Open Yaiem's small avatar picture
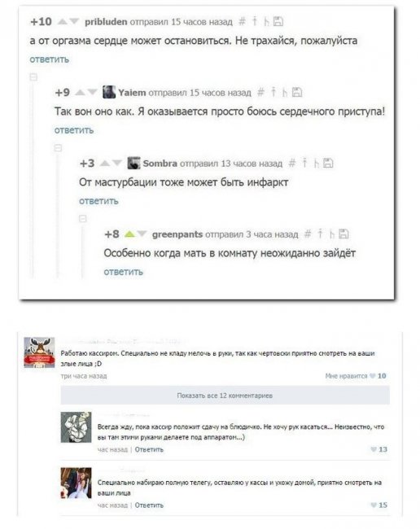The image size is (420, 529). click(x=109, y=92)
